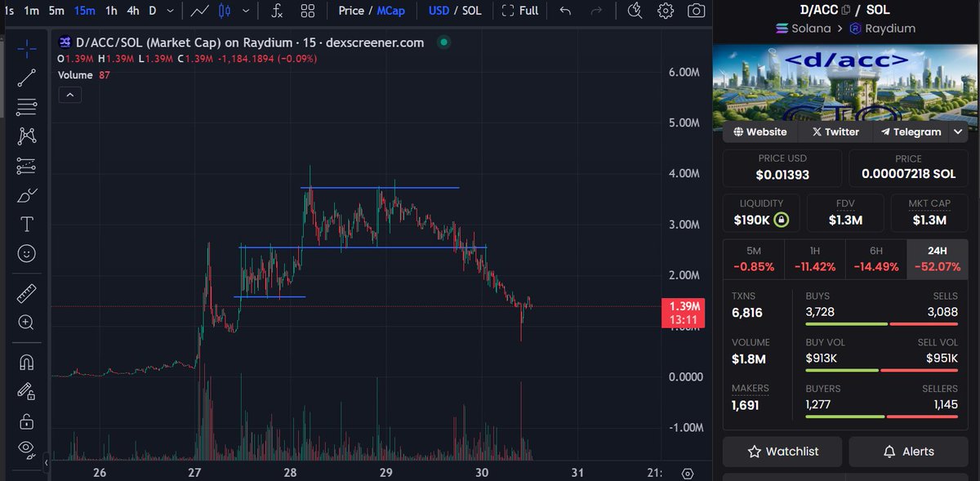
Task: Select the 5M stats tab
Action: pyautogui.click(x=754, y=259)
